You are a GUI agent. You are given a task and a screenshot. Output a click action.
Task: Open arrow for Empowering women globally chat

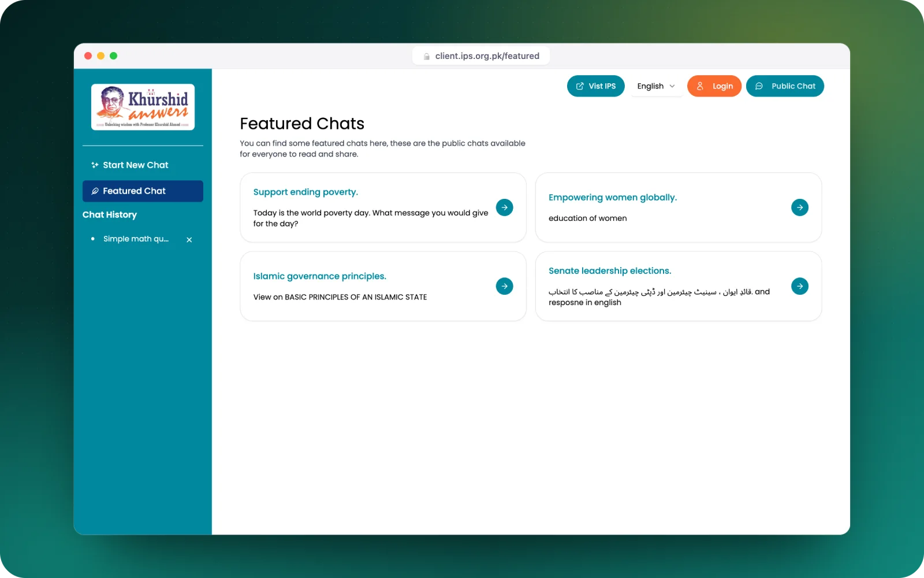(x=800, y=208)
